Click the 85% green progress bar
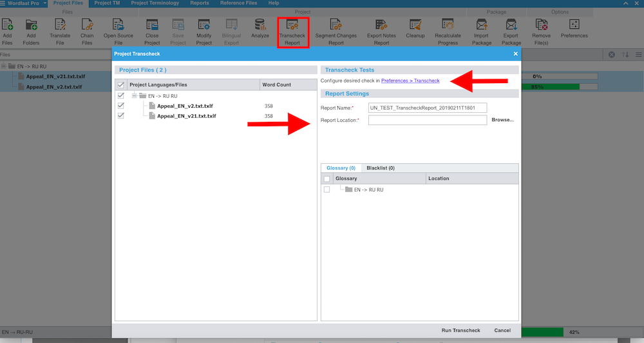Image resolution: width=644 pixels, height=343 pixels. (560, 87)
